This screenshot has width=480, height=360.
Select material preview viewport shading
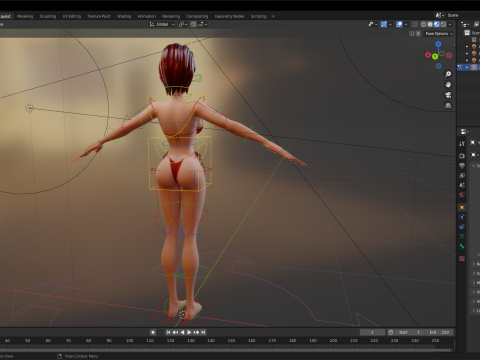pos(437,24)
